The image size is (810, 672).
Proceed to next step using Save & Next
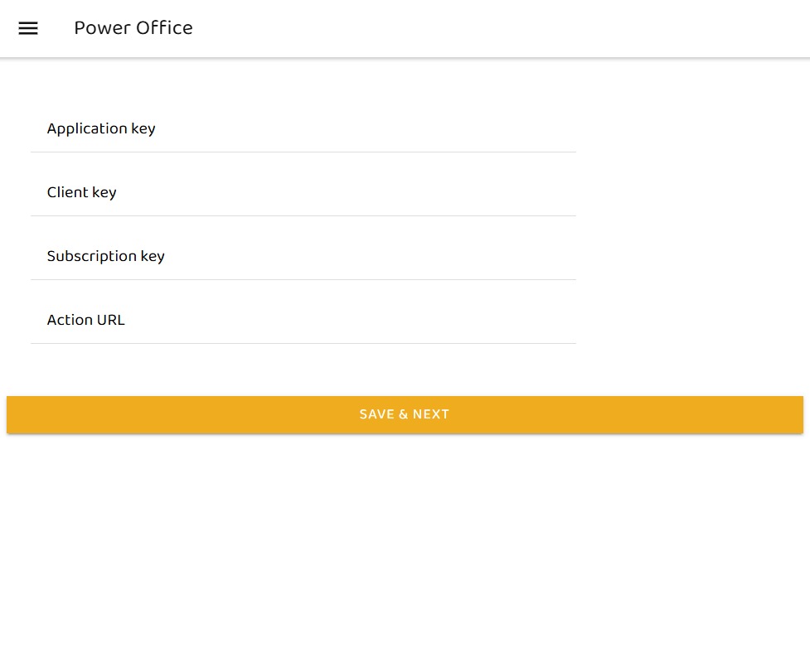pyautogui.click(x=405, y=414)
